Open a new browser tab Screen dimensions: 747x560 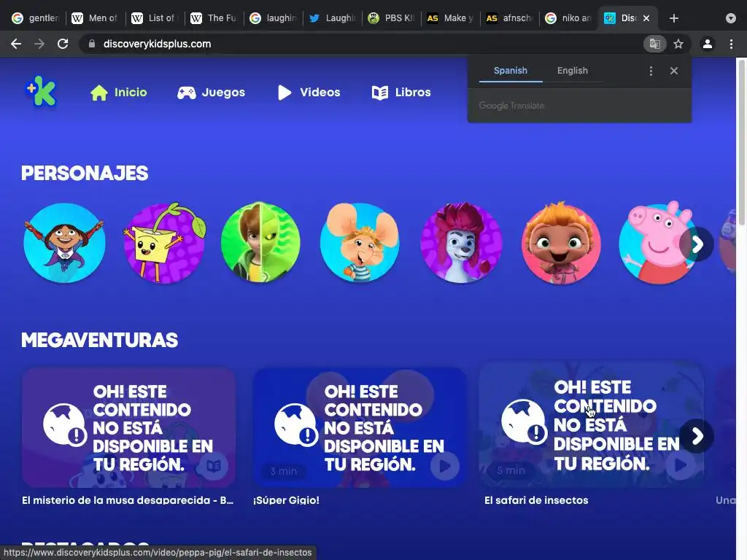coord(673,18)
